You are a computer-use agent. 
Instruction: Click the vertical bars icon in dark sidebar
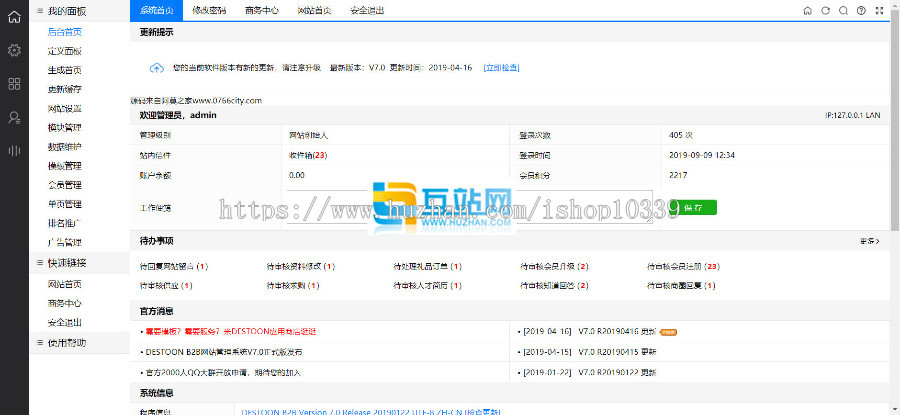pos(14,151)
